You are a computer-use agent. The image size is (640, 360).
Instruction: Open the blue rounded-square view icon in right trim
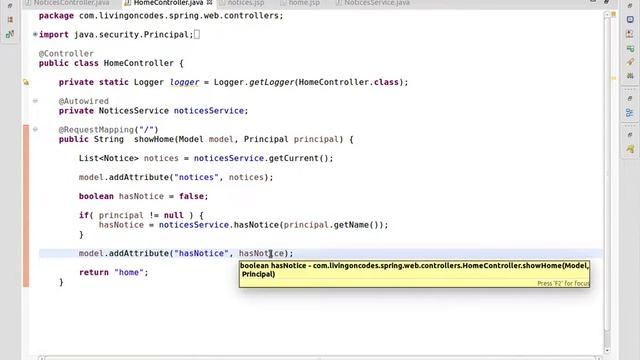(630, 20)
